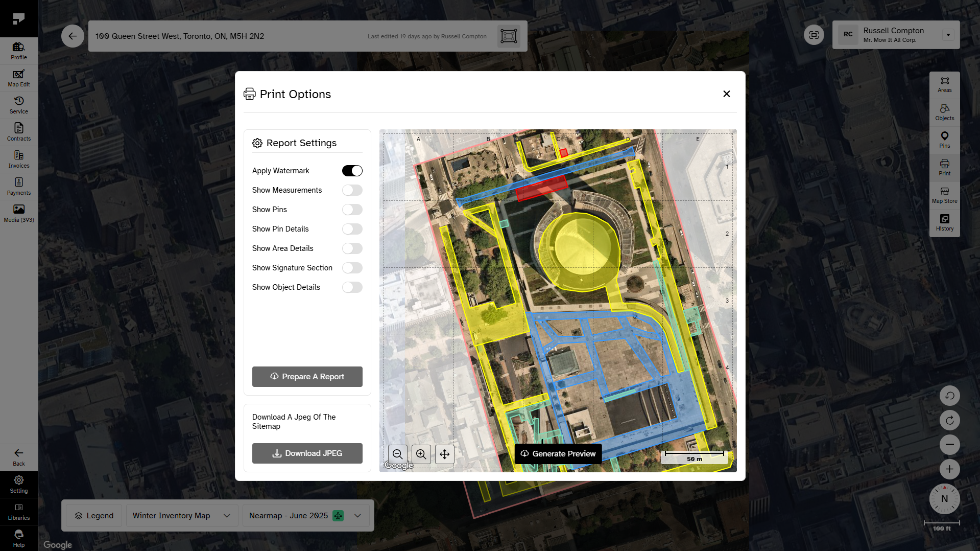Open Invoices in the sidebar
This screenshot has width=980, height=551.
pyautogui.click(x=19, y=159)
